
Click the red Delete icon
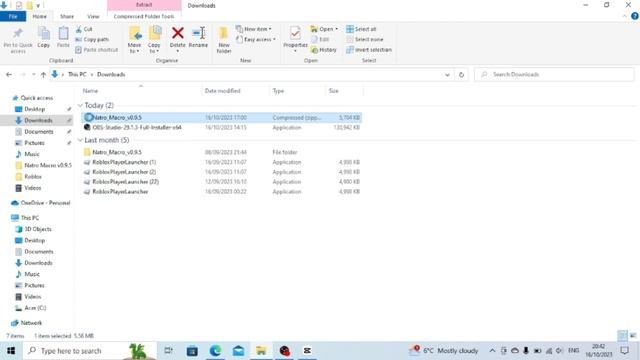click(x=178, y=33)
